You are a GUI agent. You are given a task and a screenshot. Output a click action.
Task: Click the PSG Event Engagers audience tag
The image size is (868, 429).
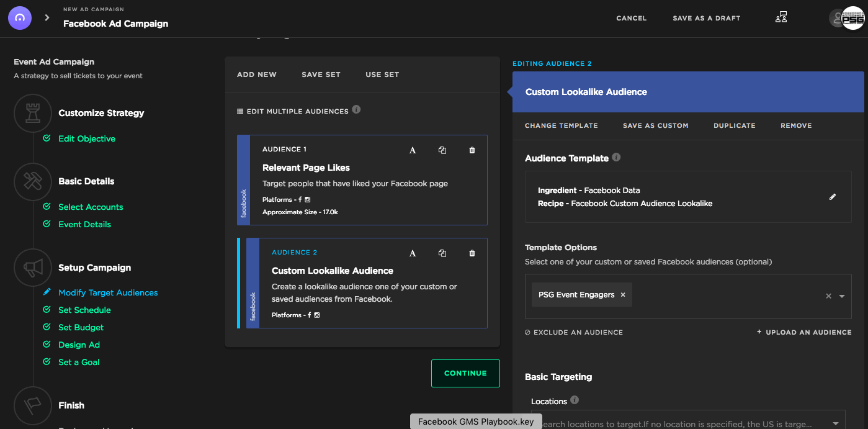[581, 295]
